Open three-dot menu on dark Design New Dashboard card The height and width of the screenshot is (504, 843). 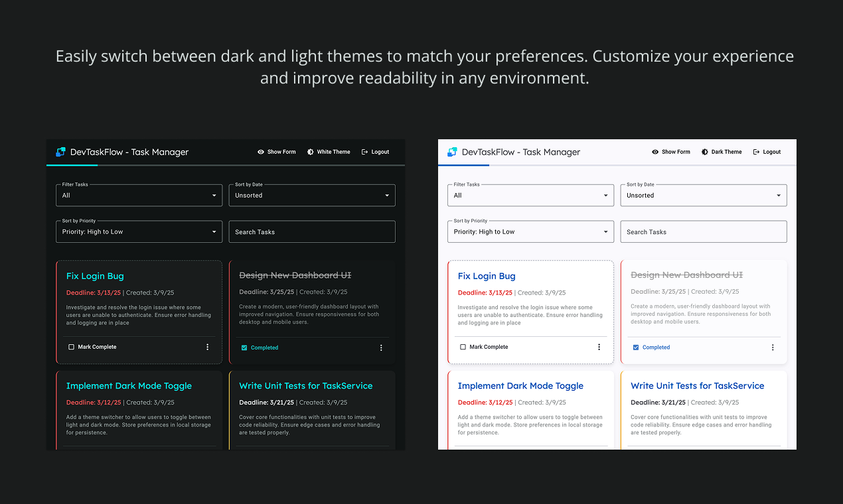pos(381,347)
